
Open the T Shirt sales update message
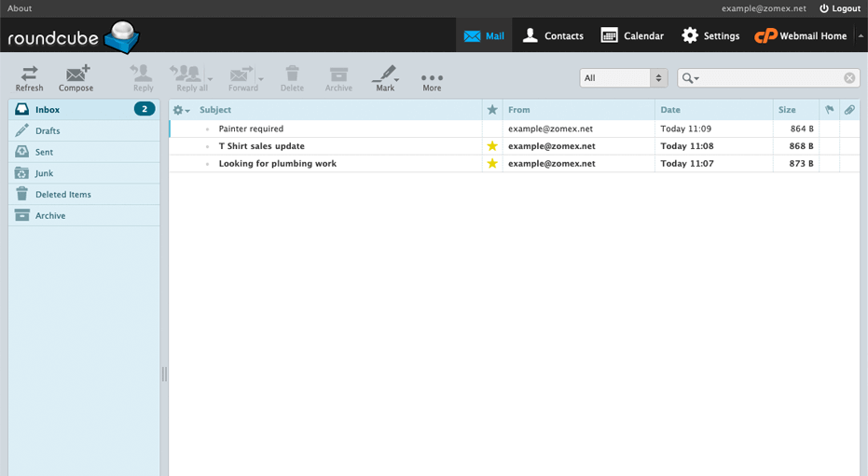tap(261, 146)
